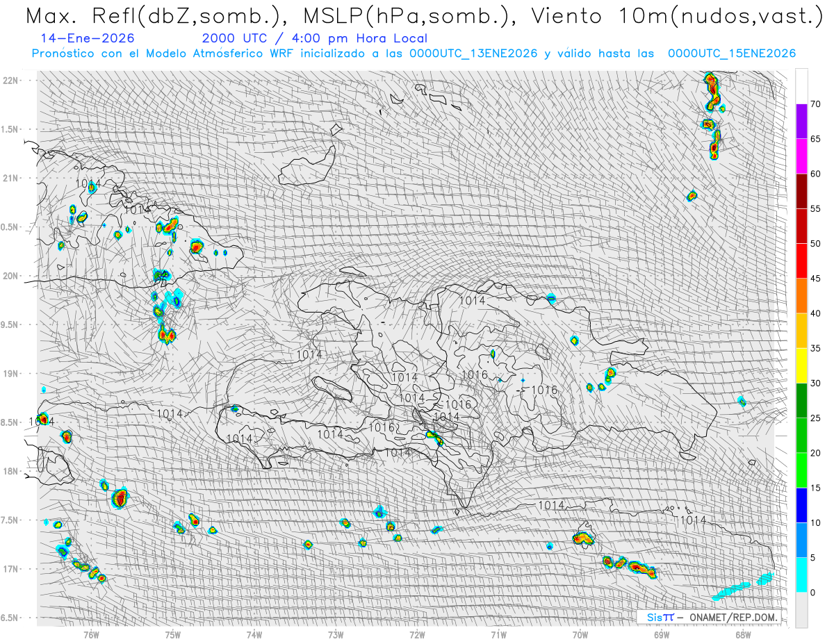Click the "22N" latitude axis label
The image size is (834, 644).
coord(11,80)
